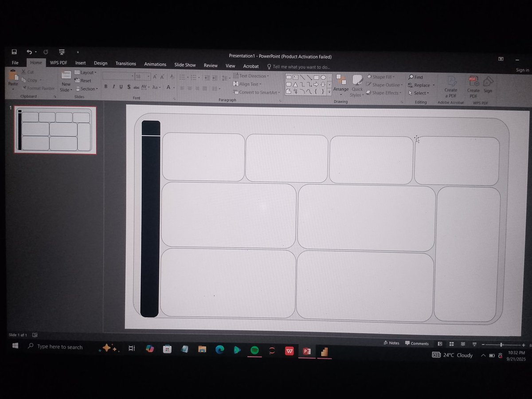Image resolution: width=532 pixels, height=399 pixels.
Task: Toggle Strikethrough formatting
Action: 137,87
